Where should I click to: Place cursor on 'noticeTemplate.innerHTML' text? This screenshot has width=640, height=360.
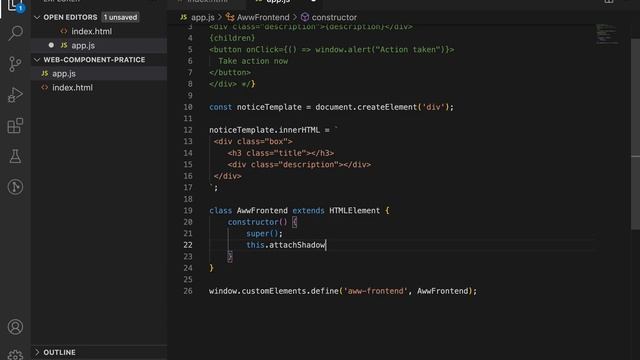pyautogui.click(x=264, y=130)
